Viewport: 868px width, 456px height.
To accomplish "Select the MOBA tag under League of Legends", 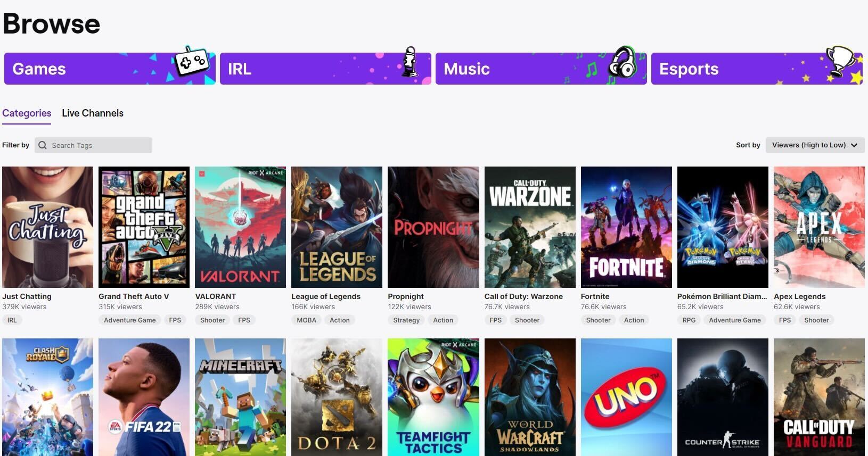I will pos(306,320).
